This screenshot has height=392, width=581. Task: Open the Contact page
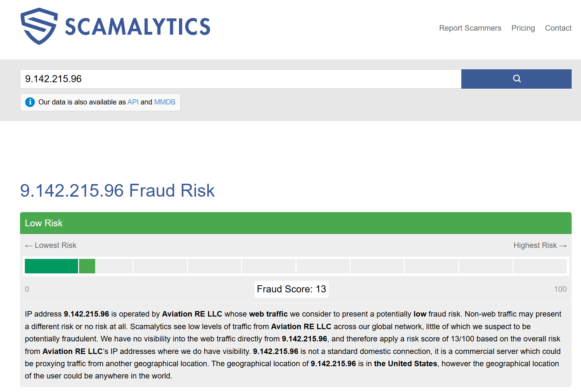point(558,28)
